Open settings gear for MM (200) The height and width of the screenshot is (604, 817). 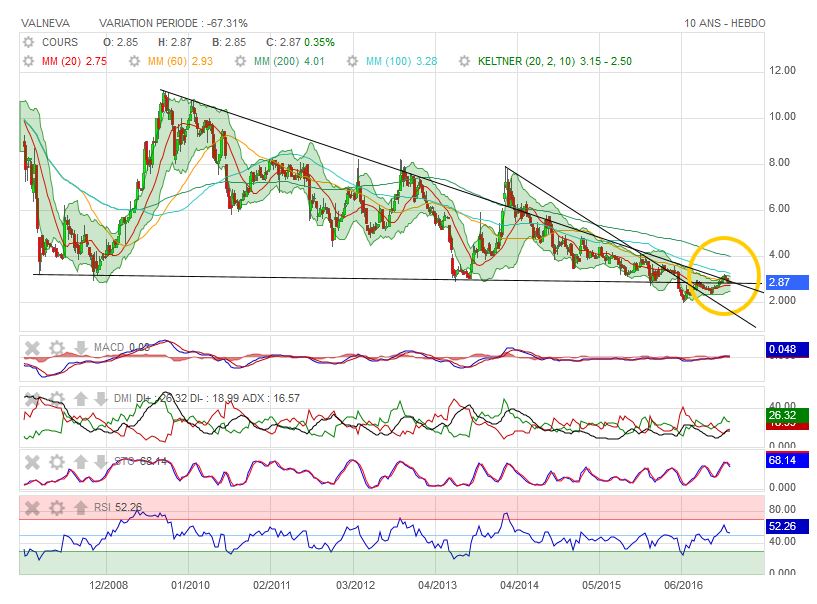[x=240, y=61]
